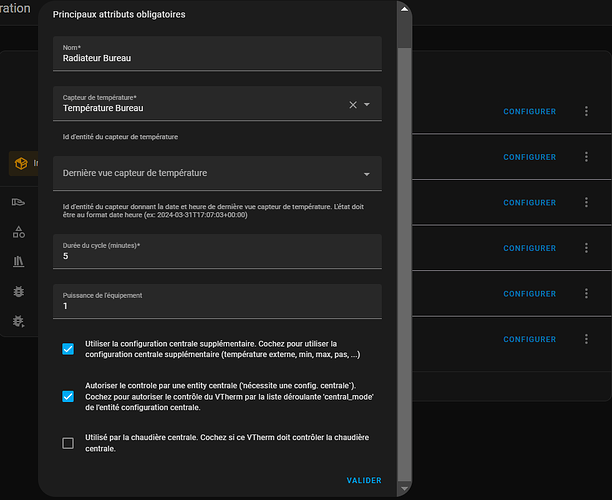This screenshot has width=612, height=500.
Task: Click the dialog scrollbar up arrow
Action: [403, 7]
